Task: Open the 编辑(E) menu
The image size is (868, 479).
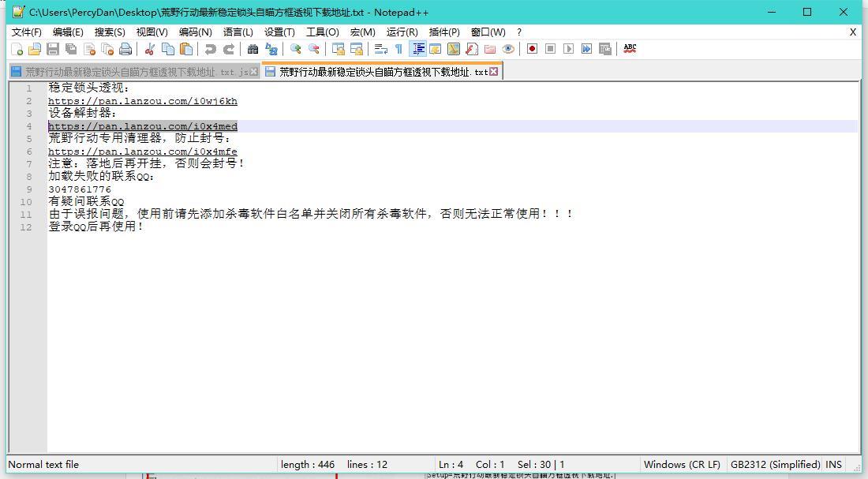Action: pos(68,32)
